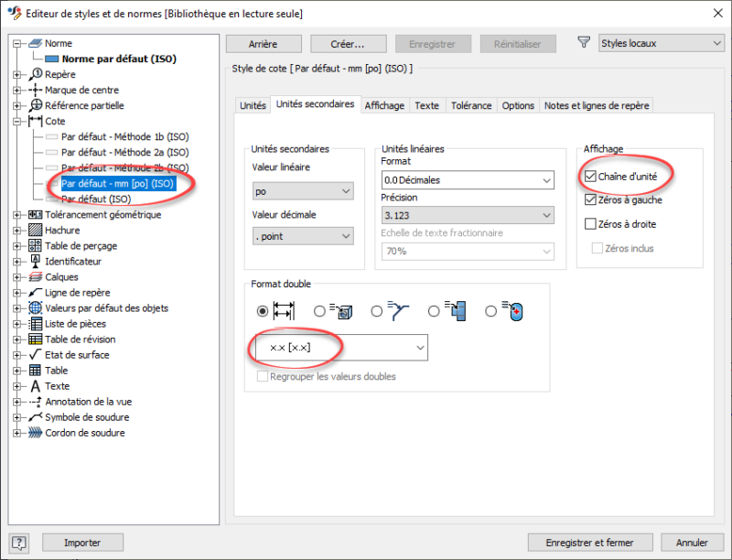This screenshot has height=560, width=732.
Task: Click the Hachure icon in the tree
Action: pos(36,231)
